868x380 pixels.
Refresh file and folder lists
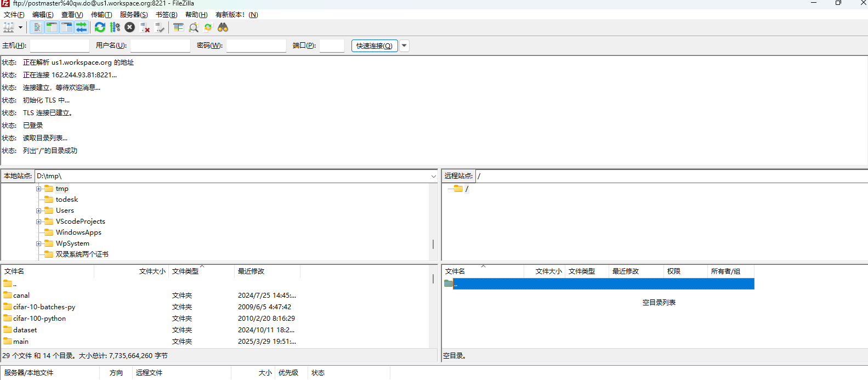pyautogui.click(x=100, y=27)
